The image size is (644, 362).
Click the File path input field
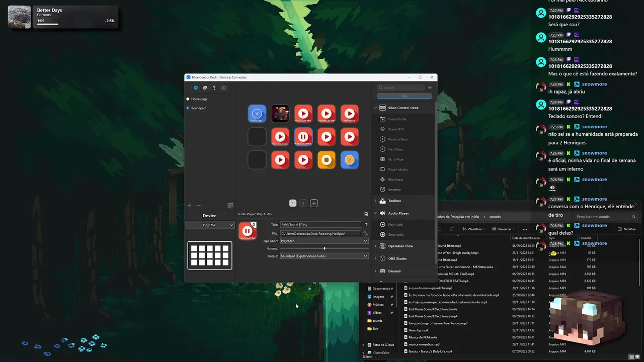click(320, 233)
